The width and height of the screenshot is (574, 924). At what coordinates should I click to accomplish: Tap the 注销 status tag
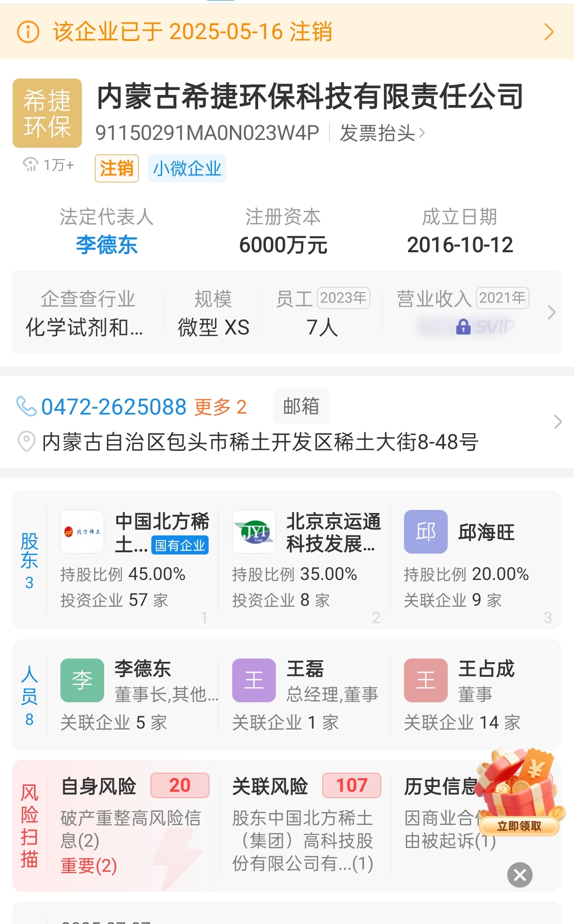coord(117,169)
